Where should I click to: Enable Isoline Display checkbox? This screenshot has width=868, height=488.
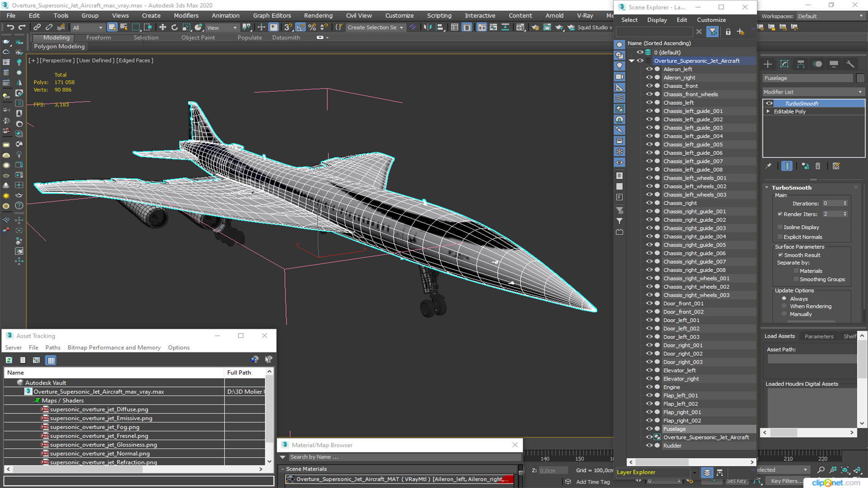(x=780, y=227)
